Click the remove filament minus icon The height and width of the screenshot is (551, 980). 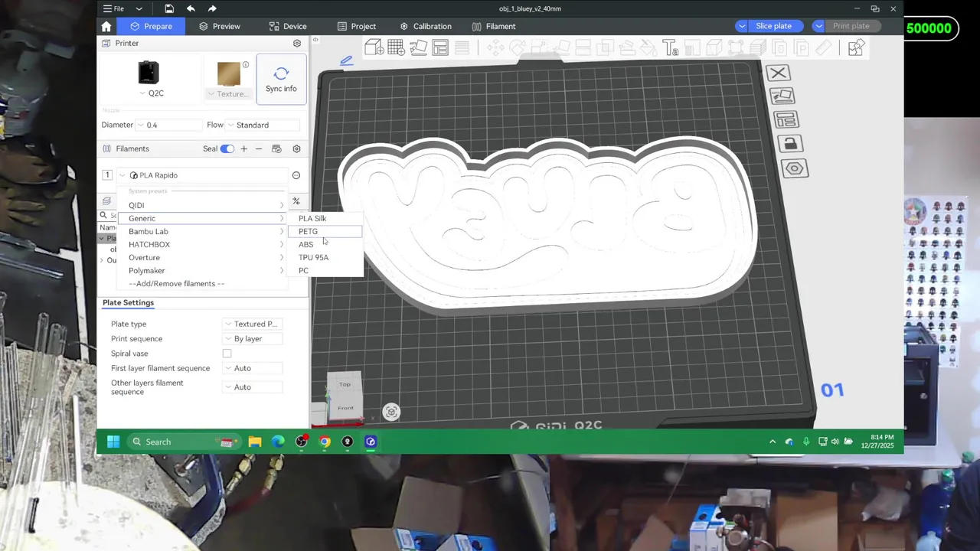tap(259, 148)
